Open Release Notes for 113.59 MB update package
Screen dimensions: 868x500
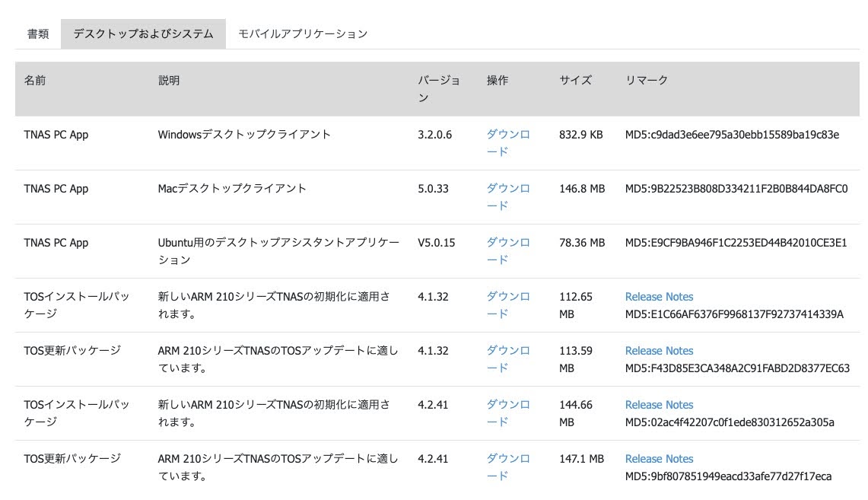[x=659, y=351]
